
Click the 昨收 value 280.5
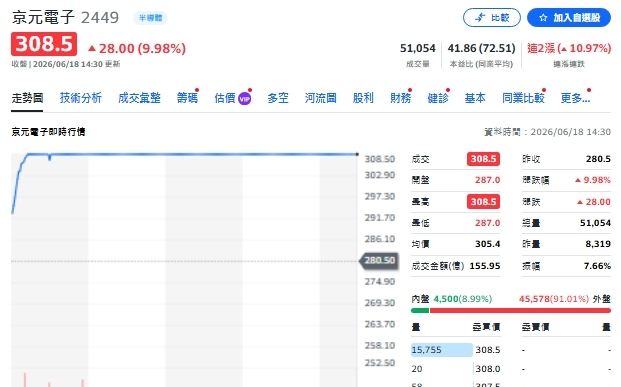598,159
